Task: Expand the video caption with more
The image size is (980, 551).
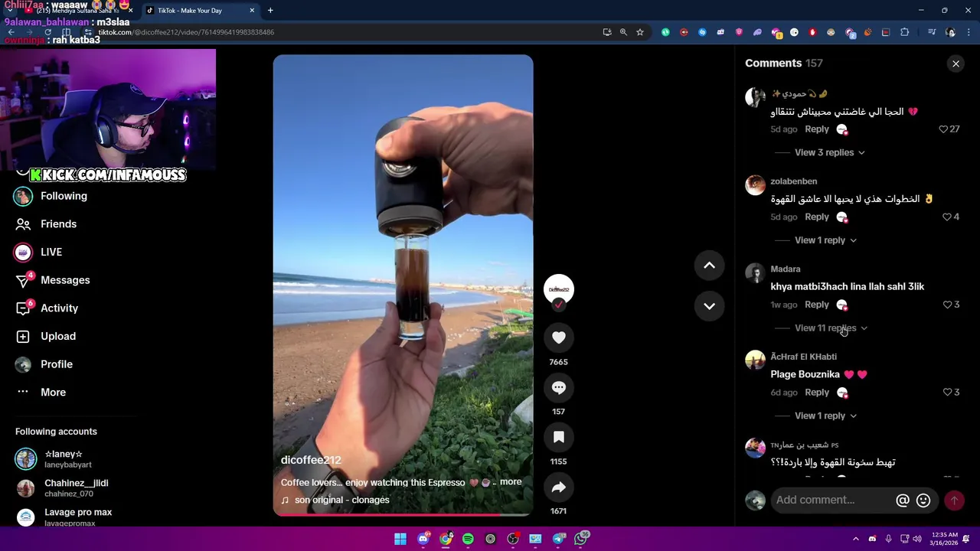Action: [511, 482]
